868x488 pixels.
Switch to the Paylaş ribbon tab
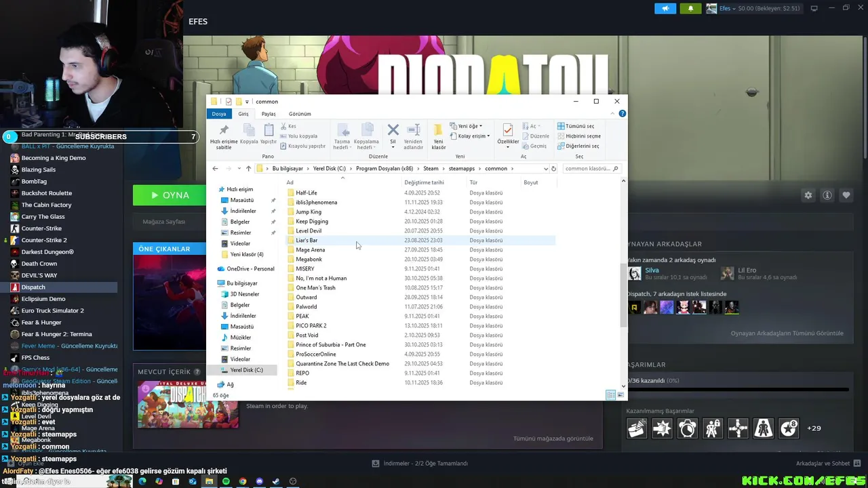pyautogui.click(x=269, y=114)
